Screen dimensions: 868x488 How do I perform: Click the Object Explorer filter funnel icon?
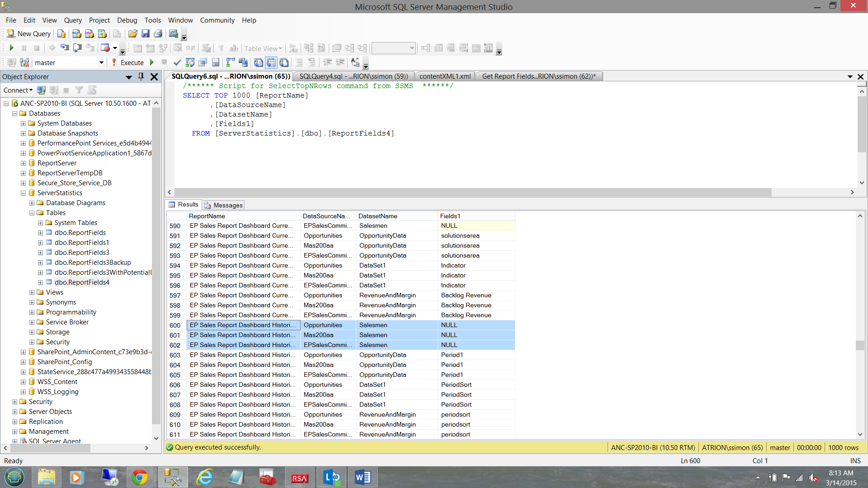(x=79, y=90)
